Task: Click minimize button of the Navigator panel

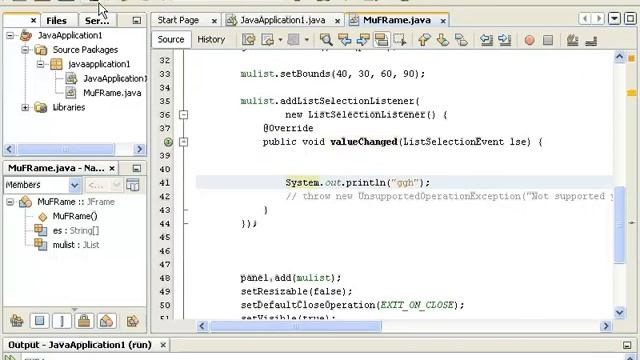Action: [137, 168]
